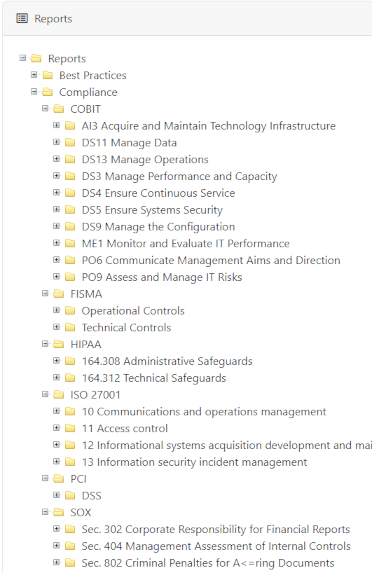Collapse the PCI folder
372x573 pixels.
[45, 478]
